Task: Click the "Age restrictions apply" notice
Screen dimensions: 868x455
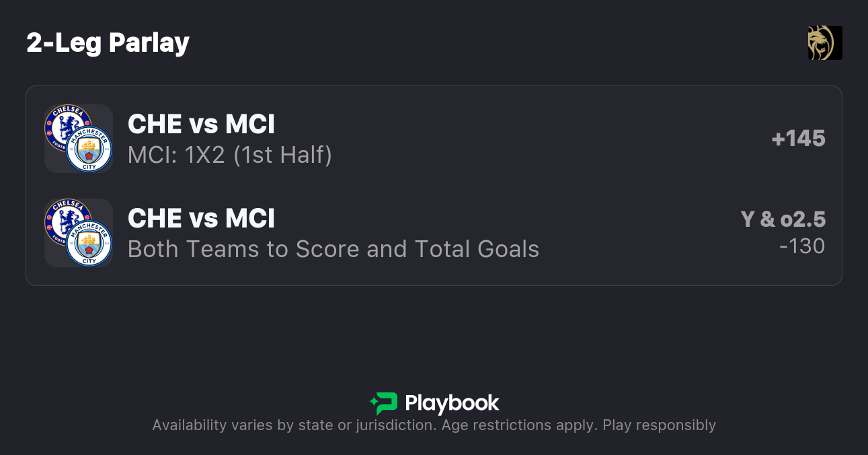Action: coord(516,425)
